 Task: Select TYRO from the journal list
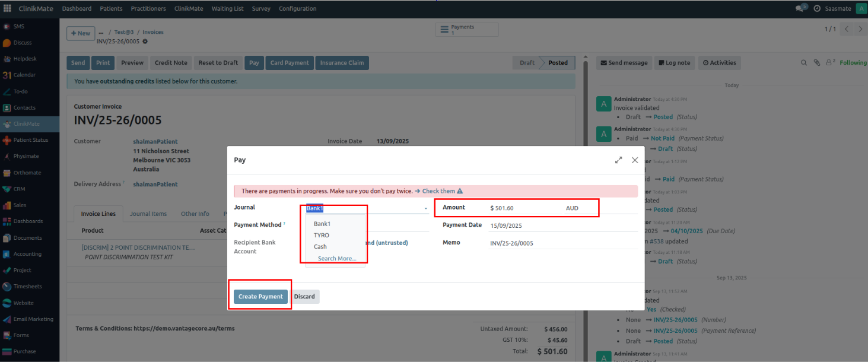[322, 235]
